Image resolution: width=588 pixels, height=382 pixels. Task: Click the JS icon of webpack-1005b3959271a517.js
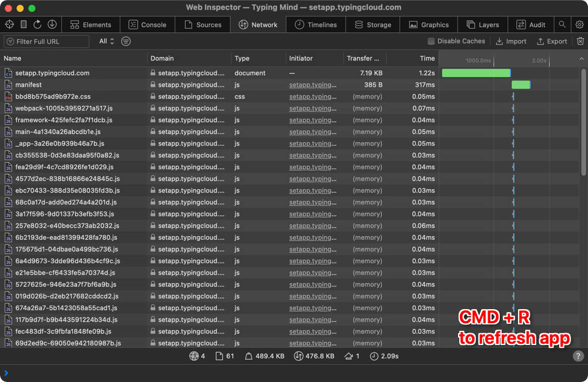click(x=8, y=108)
